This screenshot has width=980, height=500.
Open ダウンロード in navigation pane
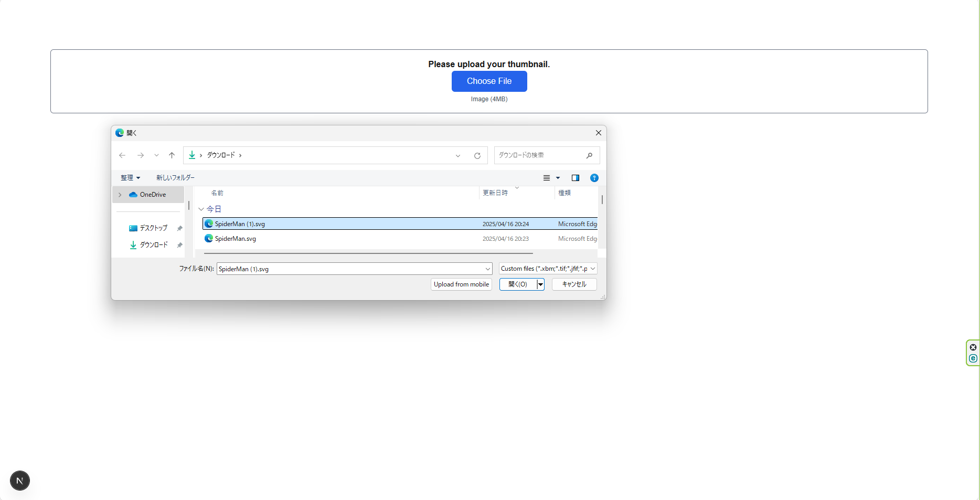coord(154,245)
